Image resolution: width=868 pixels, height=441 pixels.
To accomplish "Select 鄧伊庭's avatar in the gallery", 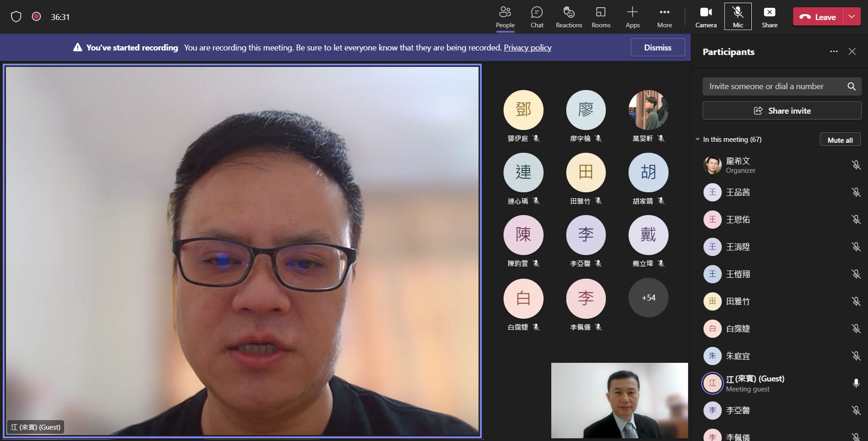I will 524,110.
